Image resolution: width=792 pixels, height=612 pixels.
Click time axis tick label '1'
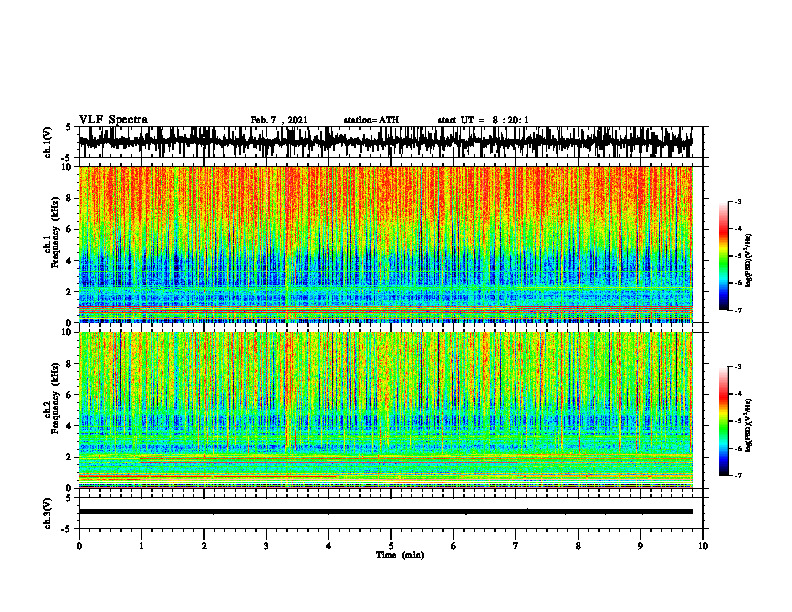tap(141, 546)
